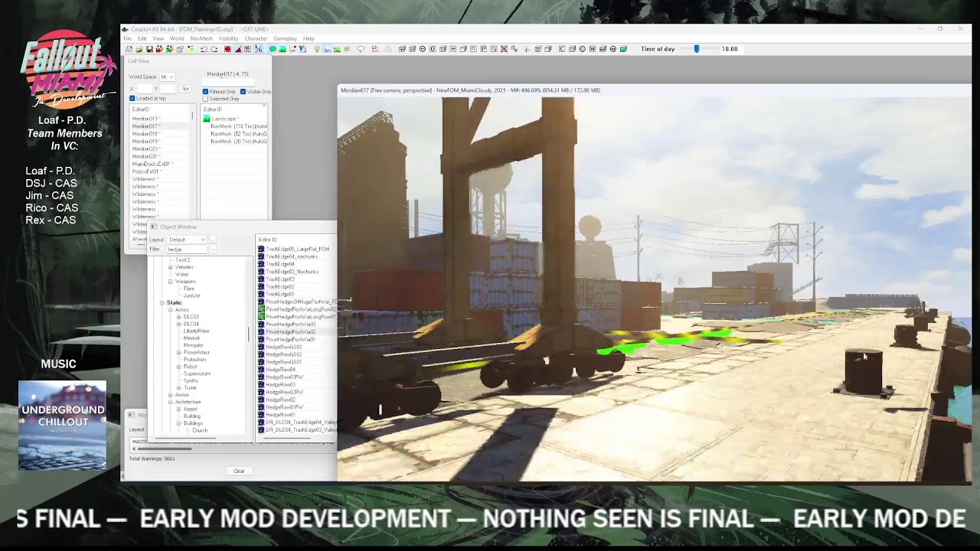Toggle the Loaded at top checkbox

132,99
